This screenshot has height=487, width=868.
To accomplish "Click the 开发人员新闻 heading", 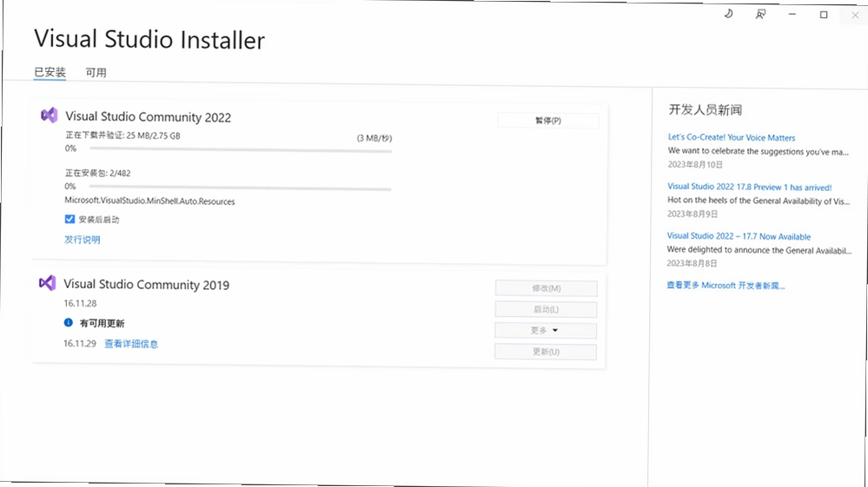I will coord(706,109).
